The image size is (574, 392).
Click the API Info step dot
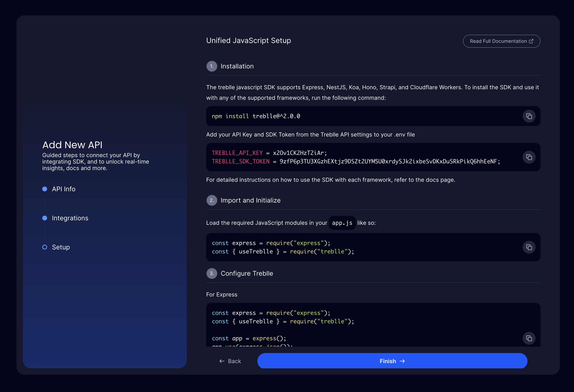click(45, 189)
